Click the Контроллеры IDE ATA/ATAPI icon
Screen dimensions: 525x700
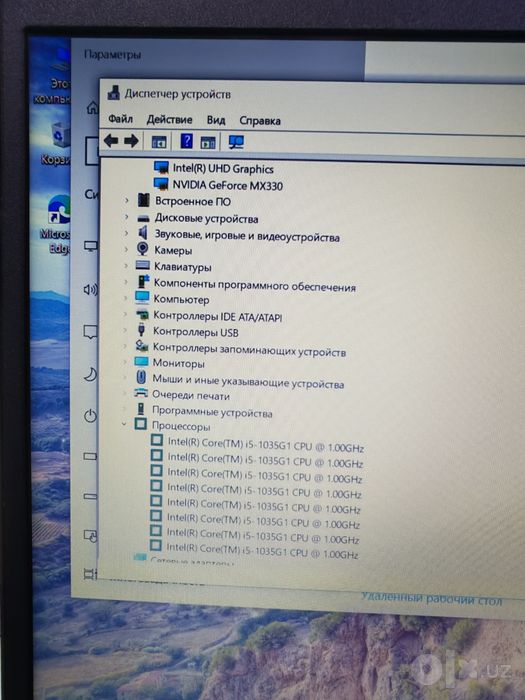tap(142, 314)
